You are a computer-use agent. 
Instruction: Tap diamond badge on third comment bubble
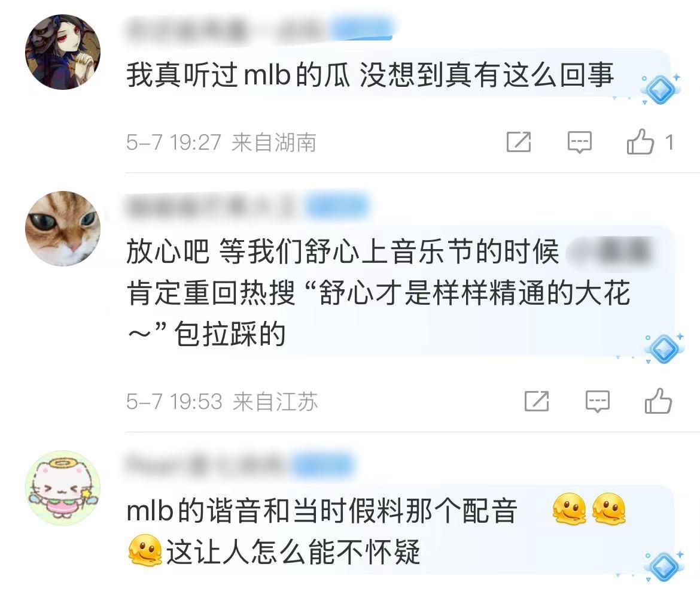pyautogui.click(x=664, y=566)
